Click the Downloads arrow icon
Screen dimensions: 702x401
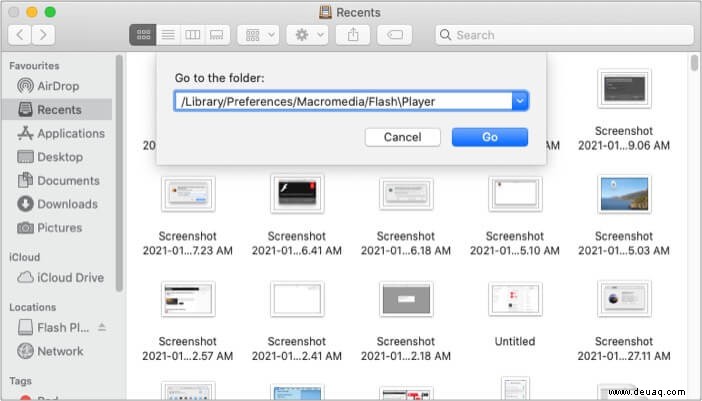[x=25, y=204]
